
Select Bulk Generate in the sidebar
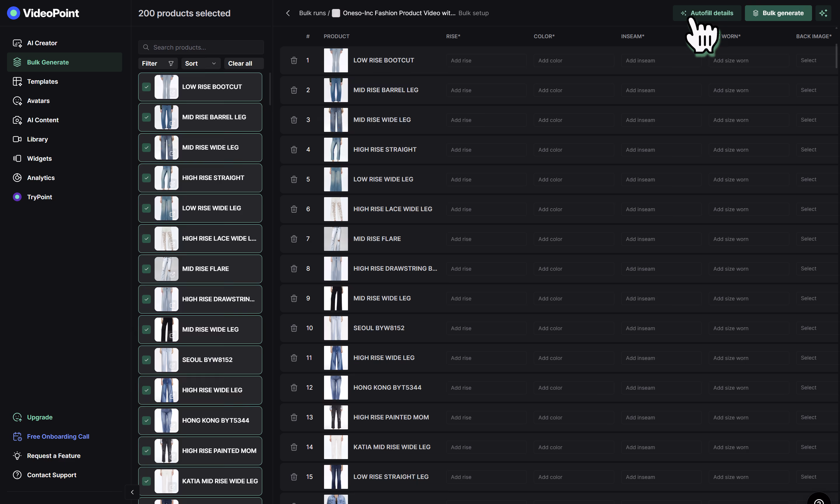click(x=64, y=62)
